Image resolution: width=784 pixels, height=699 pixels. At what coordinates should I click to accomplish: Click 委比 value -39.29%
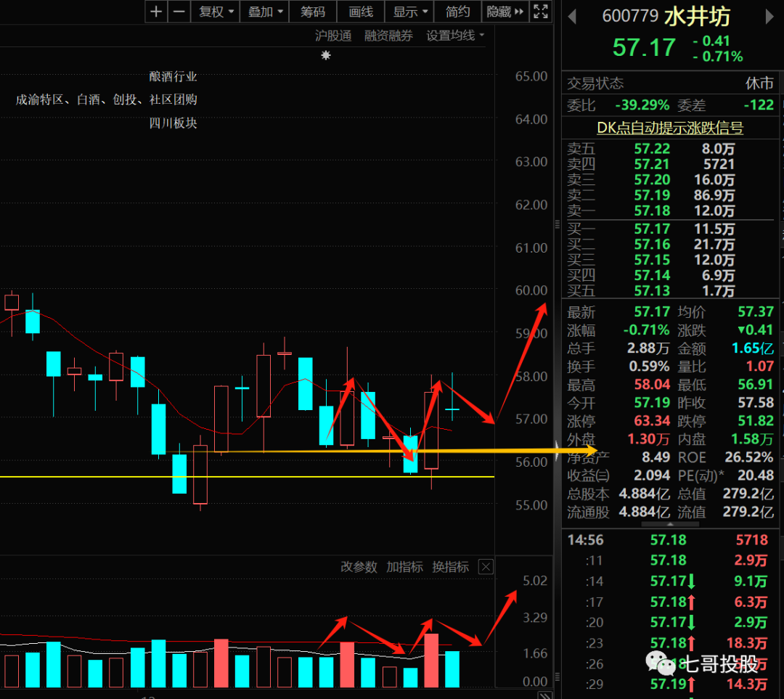tap(642, 105)
